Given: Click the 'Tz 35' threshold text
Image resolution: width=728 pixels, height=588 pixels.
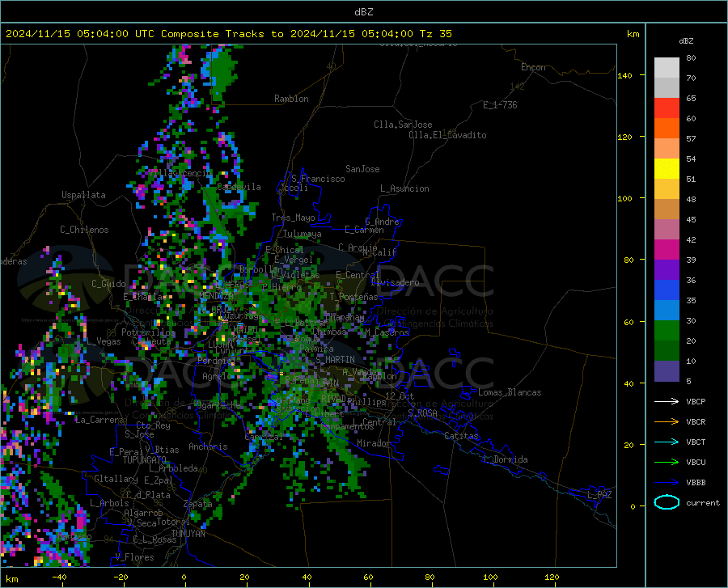Looking at the screenshot, I should (x=435, y=34).
